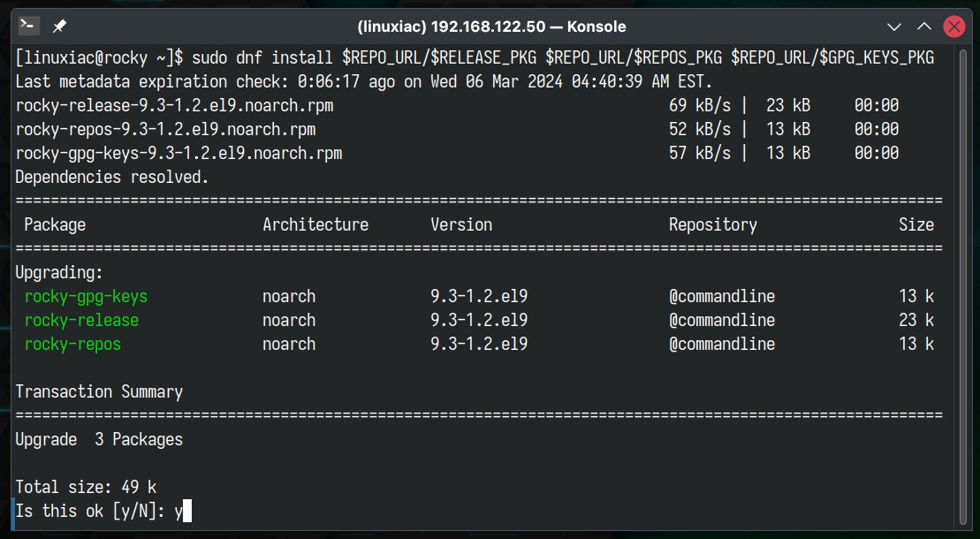Maximize the Konsole window
This screenshot has height=539, width=980.
pyautogui.click(x=924, y=27)
